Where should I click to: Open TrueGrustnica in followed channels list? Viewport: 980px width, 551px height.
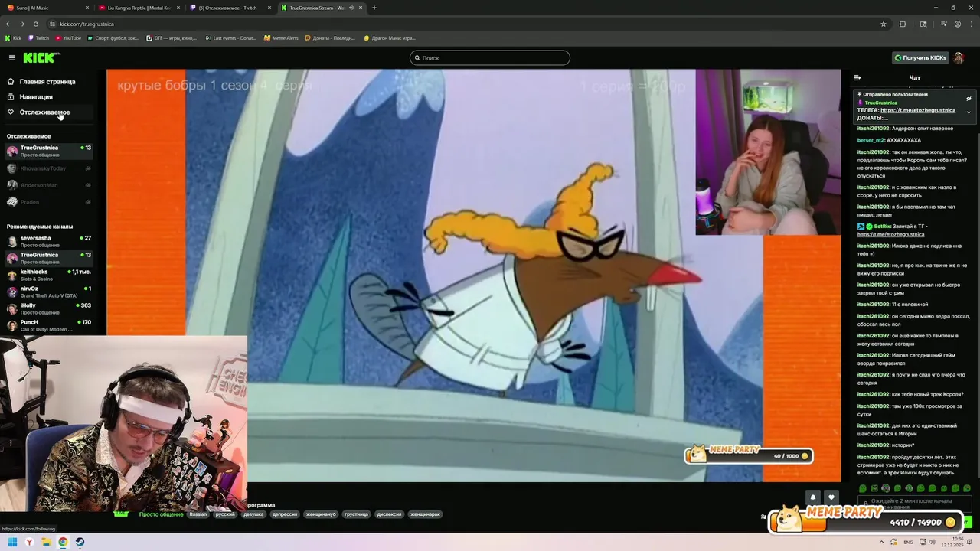pos(49,151)
